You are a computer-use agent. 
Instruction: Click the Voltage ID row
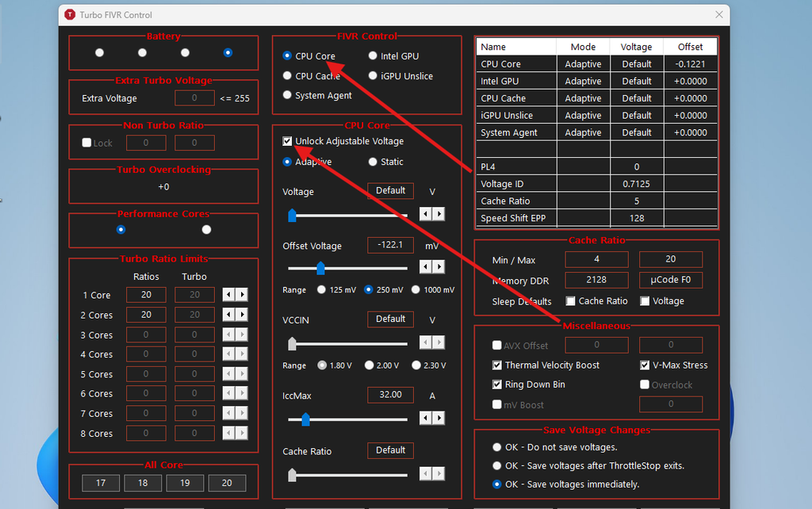pos(596,184)
